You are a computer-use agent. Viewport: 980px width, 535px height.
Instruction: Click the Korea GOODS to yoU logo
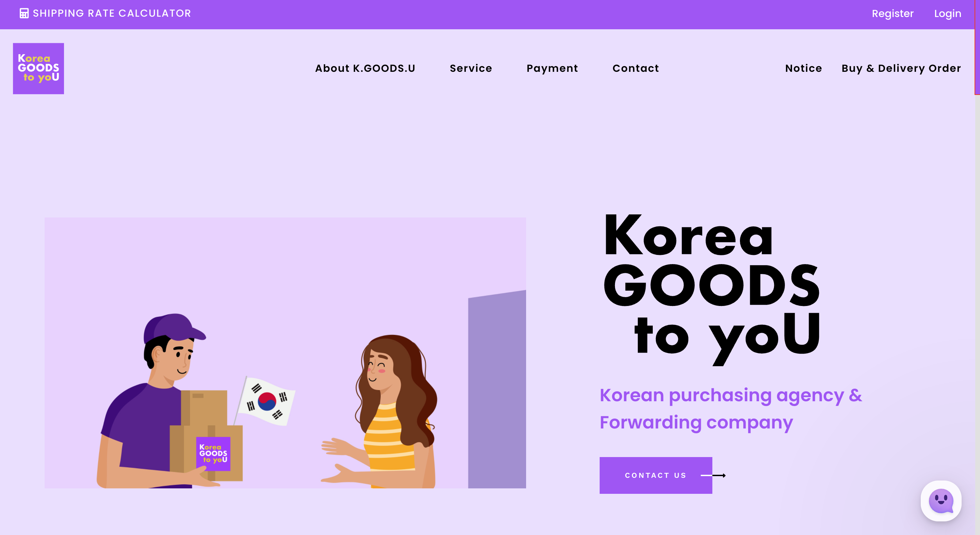point(38,68)
